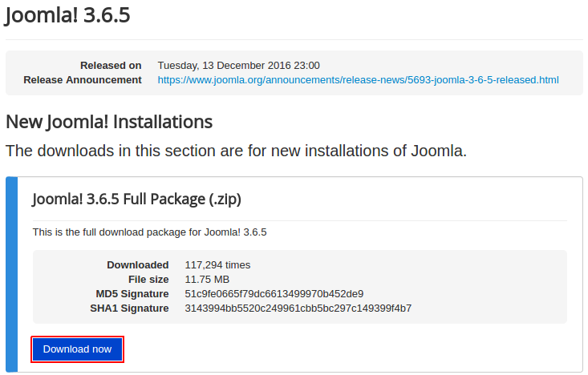Click the Downloaded label
The image size is (588, 375).
pyautogui.click(x=137, y=264)
